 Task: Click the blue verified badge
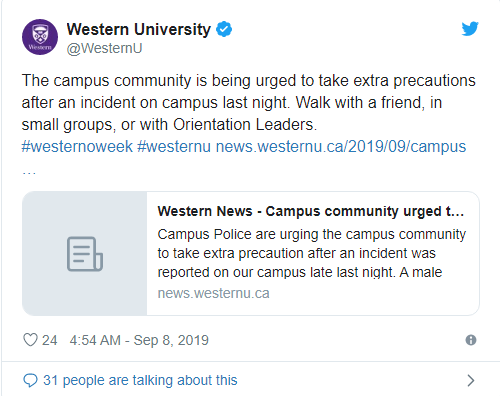[x=224, y=29]
